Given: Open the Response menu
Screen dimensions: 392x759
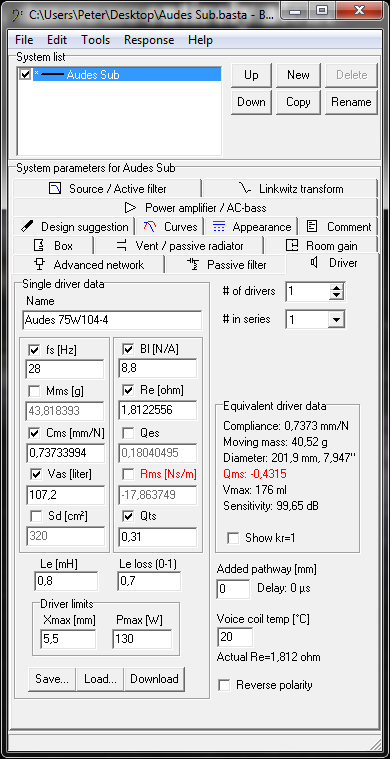Looking at the screenshot, I should click(x=149, y=40).
